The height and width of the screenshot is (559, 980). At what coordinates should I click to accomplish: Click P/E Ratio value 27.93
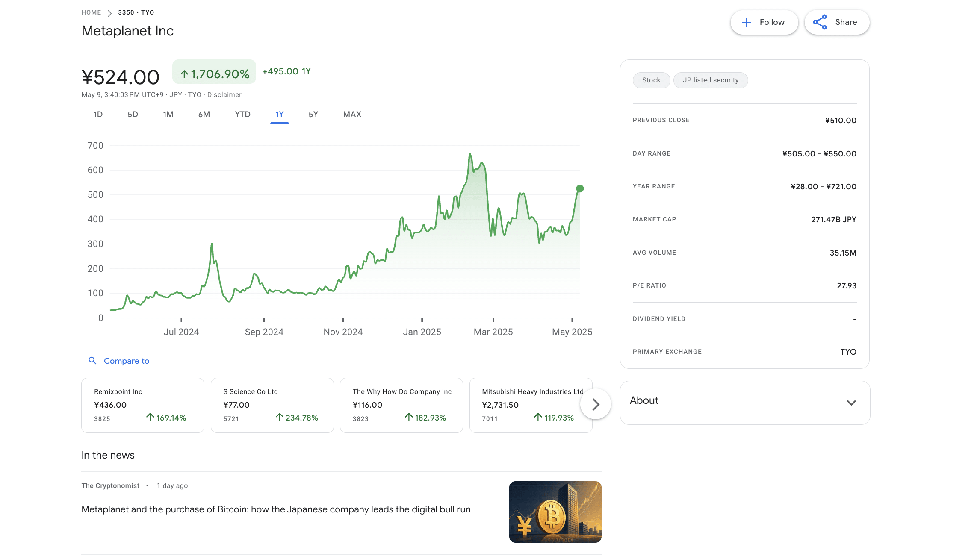pos(847,286)
